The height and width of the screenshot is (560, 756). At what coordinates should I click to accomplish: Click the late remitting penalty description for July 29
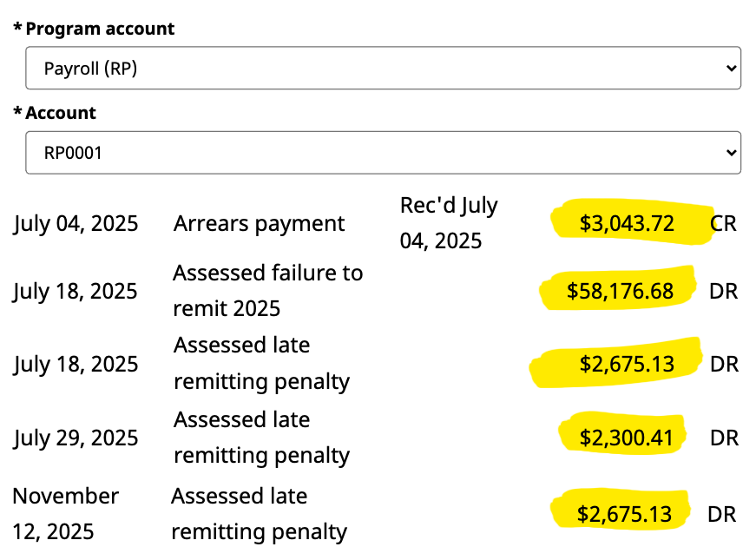pyautogui.click(x=261, y=438)
